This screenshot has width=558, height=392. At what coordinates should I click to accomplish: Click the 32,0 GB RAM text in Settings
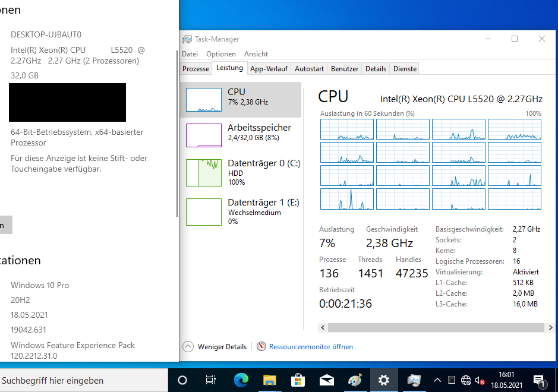pos(24,76)
